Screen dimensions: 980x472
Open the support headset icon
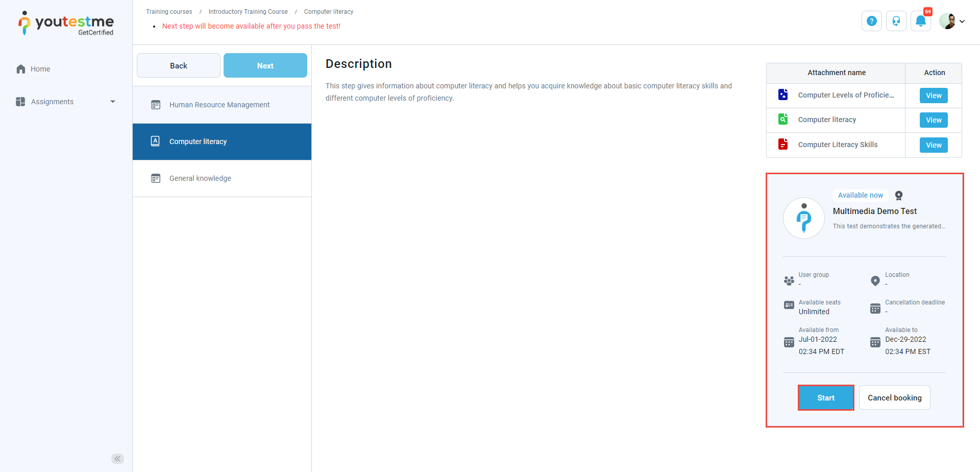click(x=896, y=21)
